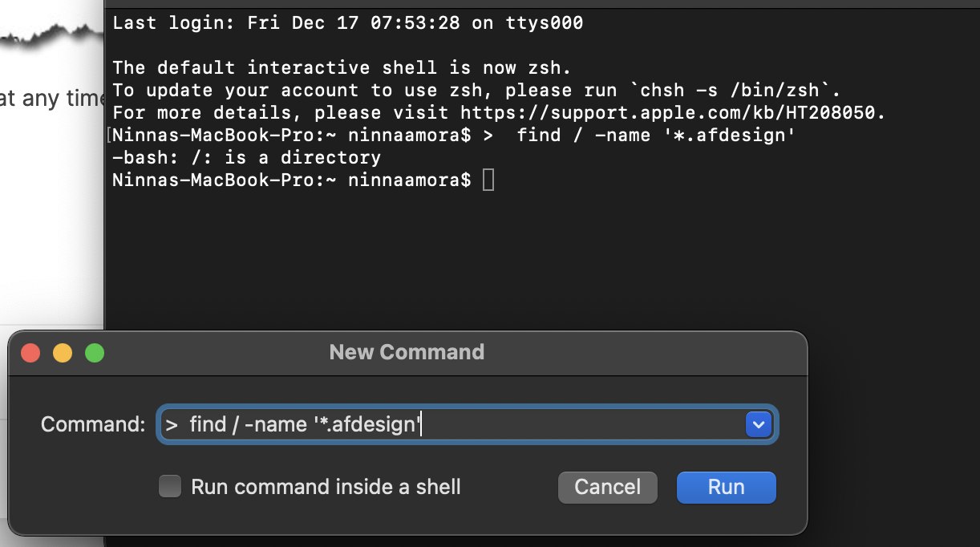Viewport: 980px width, 547px height.
Task: Select the 'at any time' text in background window
Action: 52,99
